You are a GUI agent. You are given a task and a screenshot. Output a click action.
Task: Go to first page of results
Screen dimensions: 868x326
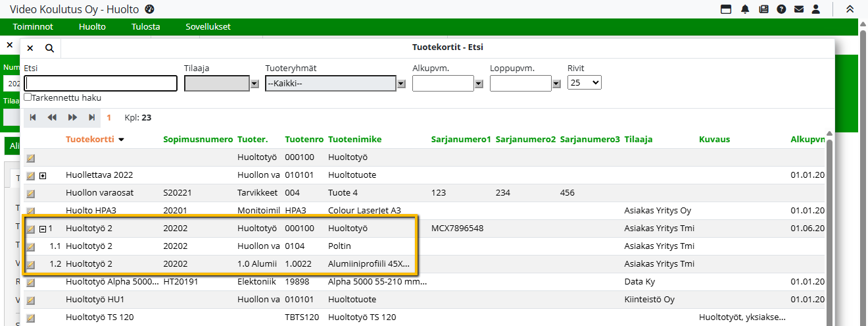point(33,117)
